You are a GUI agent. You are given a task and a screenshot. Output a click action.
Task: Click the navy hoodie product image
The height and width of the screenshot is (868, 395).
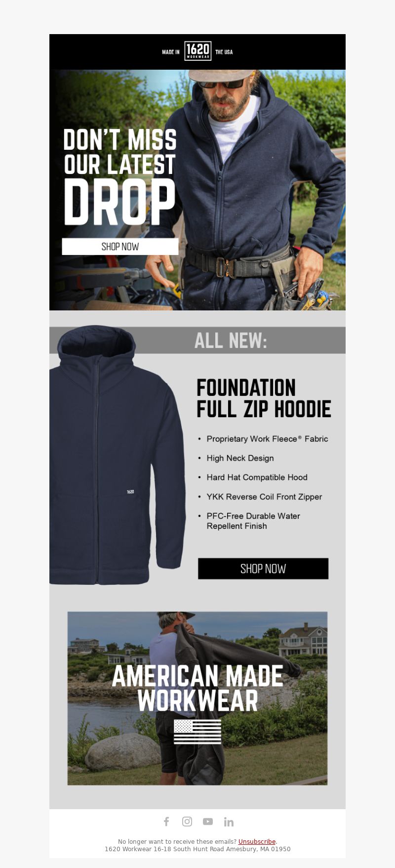(118, 455)
